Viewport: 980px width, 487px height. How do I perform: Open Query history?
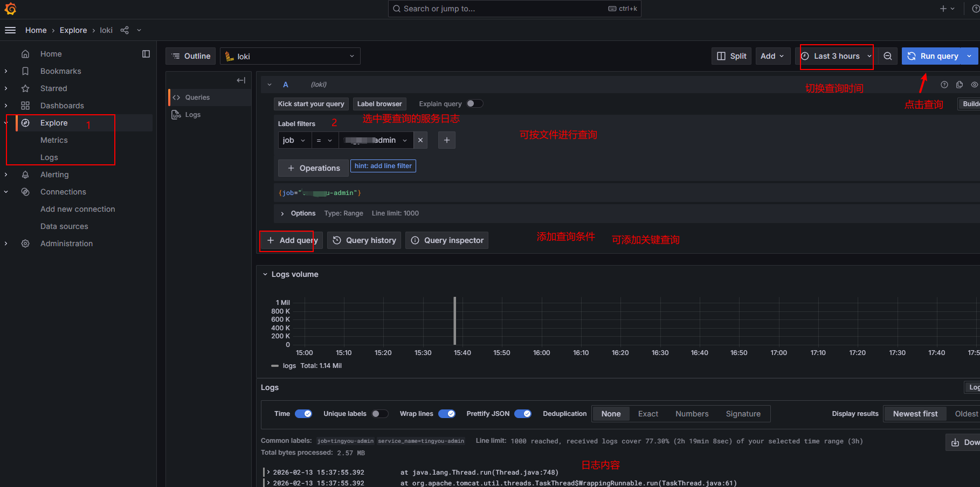click(364, 240)
